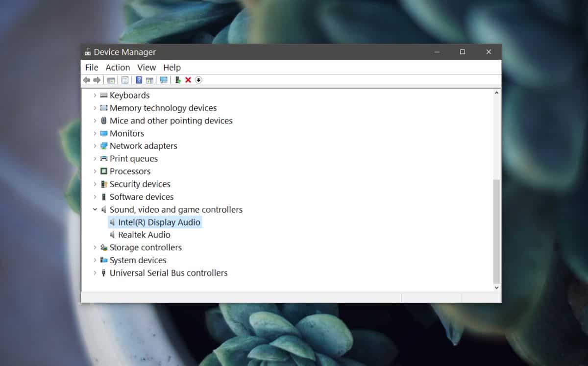Click the Processors chip icon
Screen dimensions: 588x366
tap(104, 171)
